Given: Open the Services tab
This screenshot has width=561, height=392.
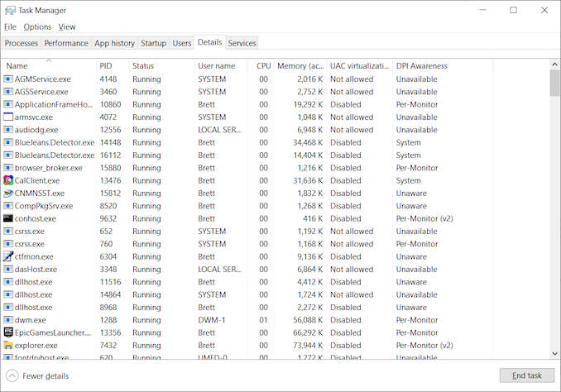Looking at the screenshot, I should 242,43.
